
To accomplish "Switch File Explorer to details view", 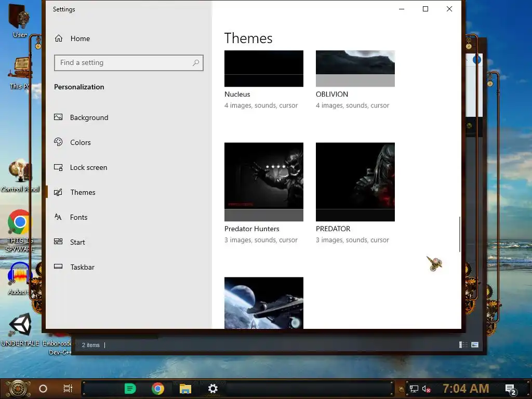I will (463, 345).
